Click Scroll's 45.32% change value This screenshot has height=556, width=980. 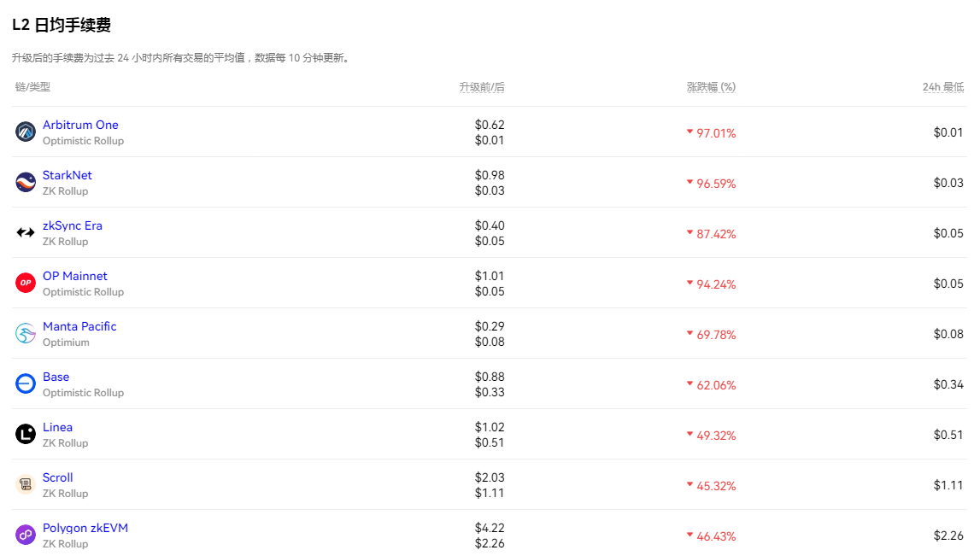coord(715,486)
